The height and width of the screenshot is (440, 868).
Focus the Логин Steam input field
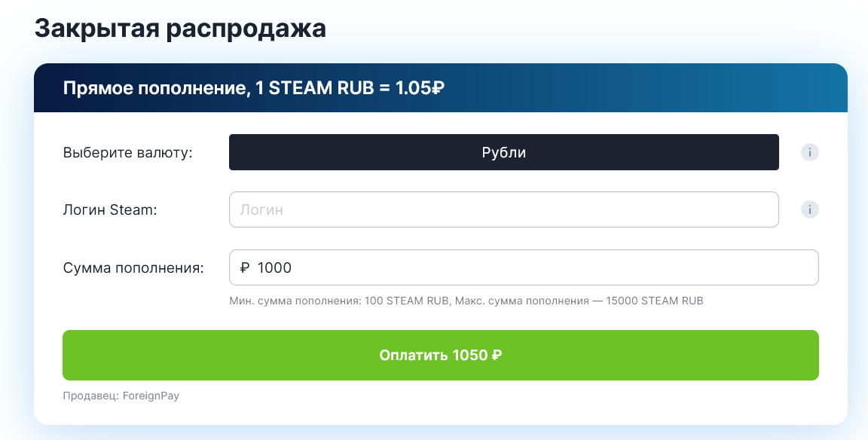[504, 209]
